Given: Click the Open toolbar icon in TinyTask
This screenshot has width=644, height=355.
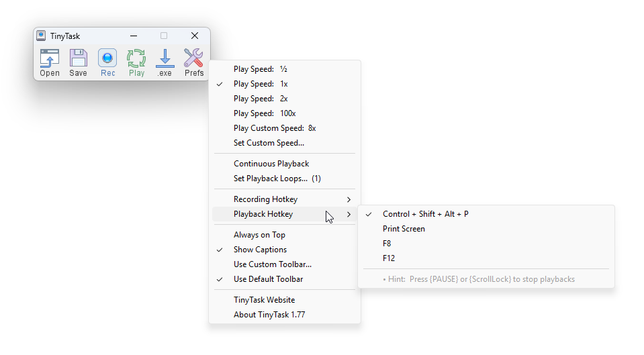Looking at the screenshot, I should coord(50,62).
